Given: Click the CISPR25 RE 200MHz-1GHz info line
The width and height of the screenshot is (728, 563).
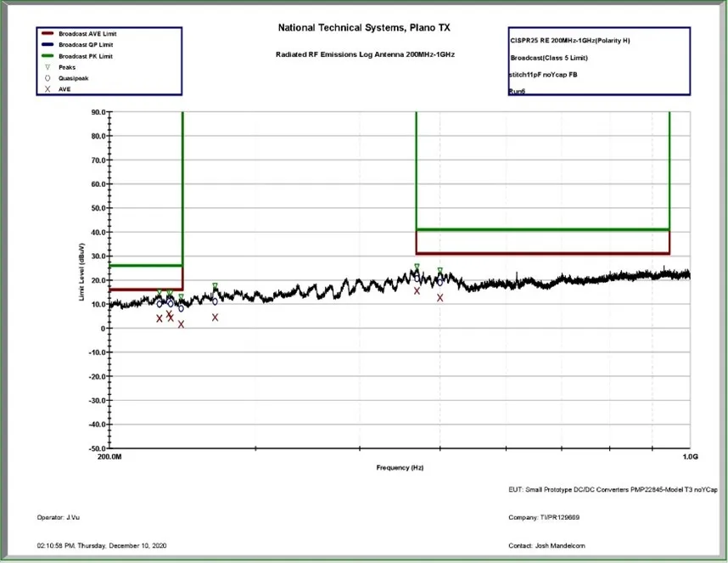Looking at the screenshot, I should (x=568, y=41).
